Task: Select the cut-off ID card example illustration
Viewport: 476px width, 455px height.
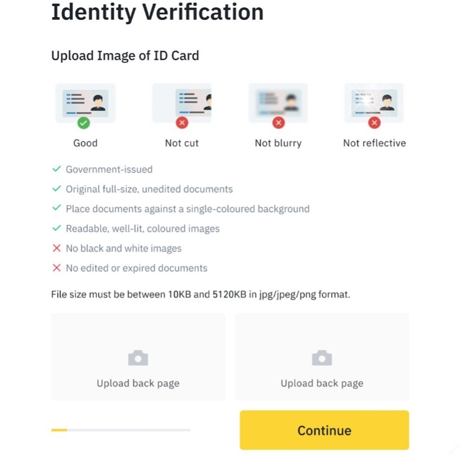Action: coord(182,103)
